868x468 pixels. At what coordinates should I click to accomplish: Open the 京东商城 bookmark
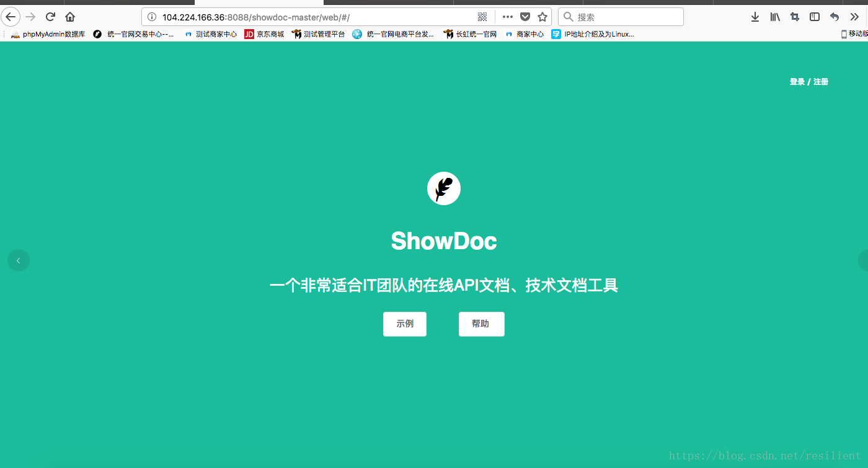tap(264, 34)
